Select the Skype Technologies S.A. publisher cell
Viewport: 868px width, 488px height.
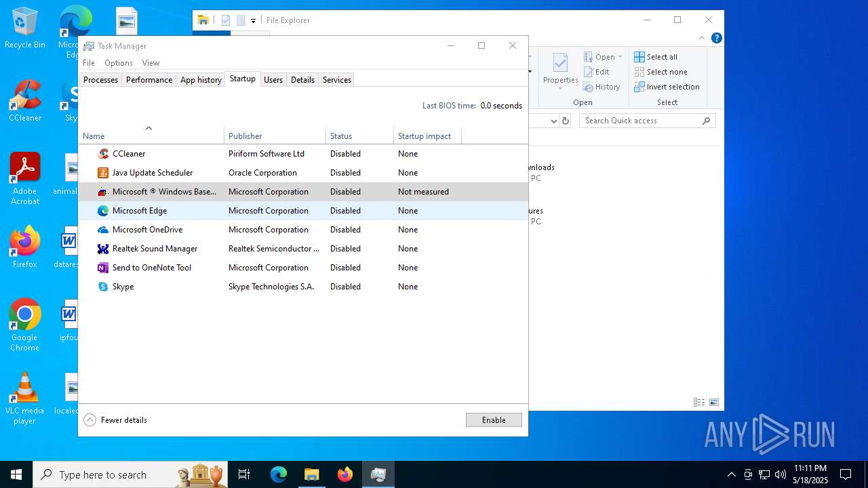pyautogui.click(x=271, y=287)
